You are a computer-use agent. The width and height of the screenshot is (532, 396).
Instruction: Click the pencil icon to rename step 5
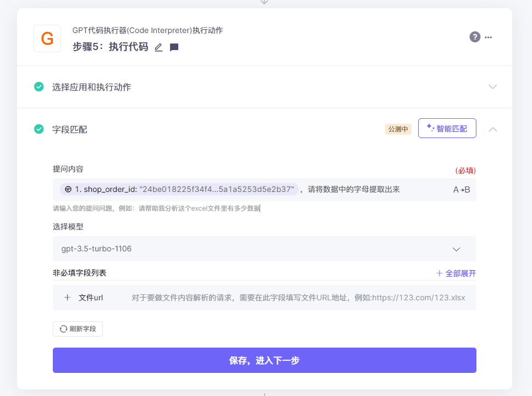pyautogui.click(x=158, y=47)
